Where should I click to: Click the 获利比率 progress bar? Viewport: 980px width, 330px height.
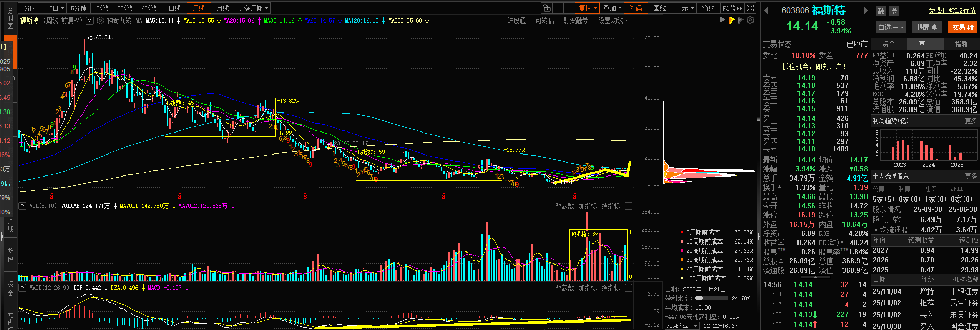[711, 298]
